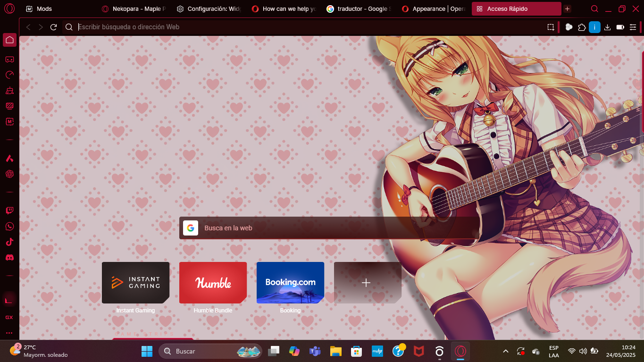The width and height of the screenshot is (644, 362).
Task: Click the battery saver icon
Action: 620,27
